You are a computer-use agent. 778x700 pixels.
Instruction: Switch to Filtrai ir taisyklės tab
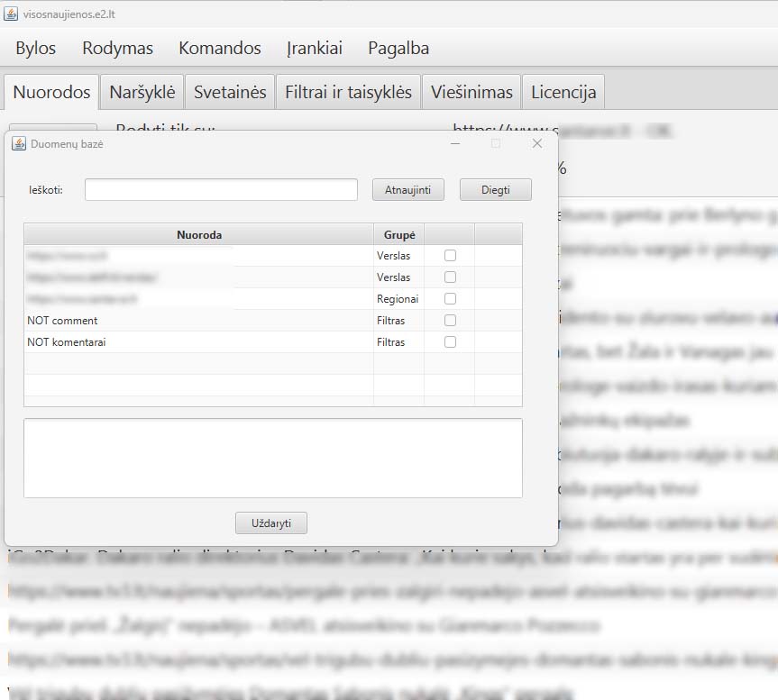click(348, 92)
